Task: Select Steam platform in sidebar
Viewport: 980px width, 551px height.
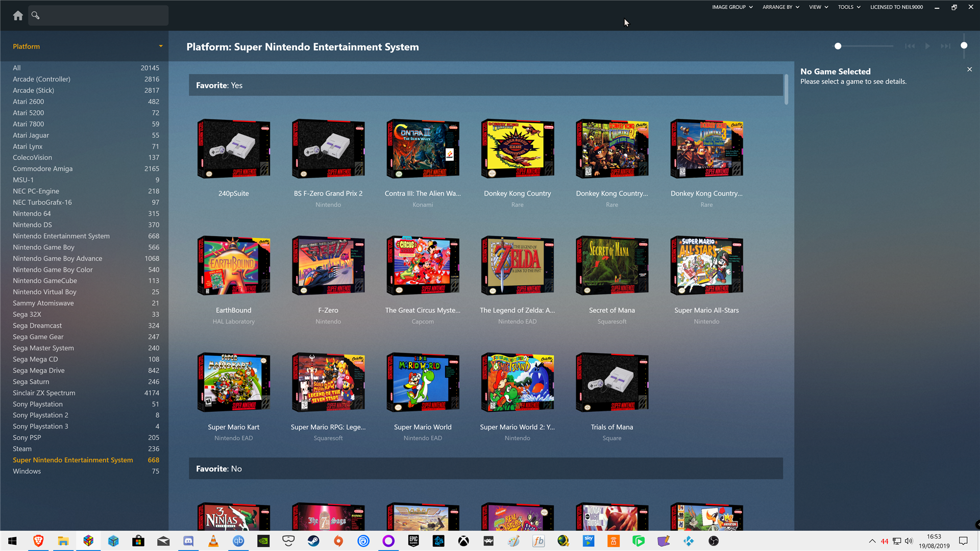Action: (86, 449)
